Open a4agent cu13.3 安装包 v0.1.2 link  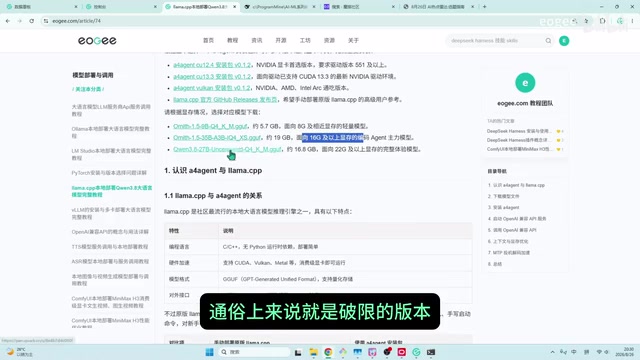point(212,76)
